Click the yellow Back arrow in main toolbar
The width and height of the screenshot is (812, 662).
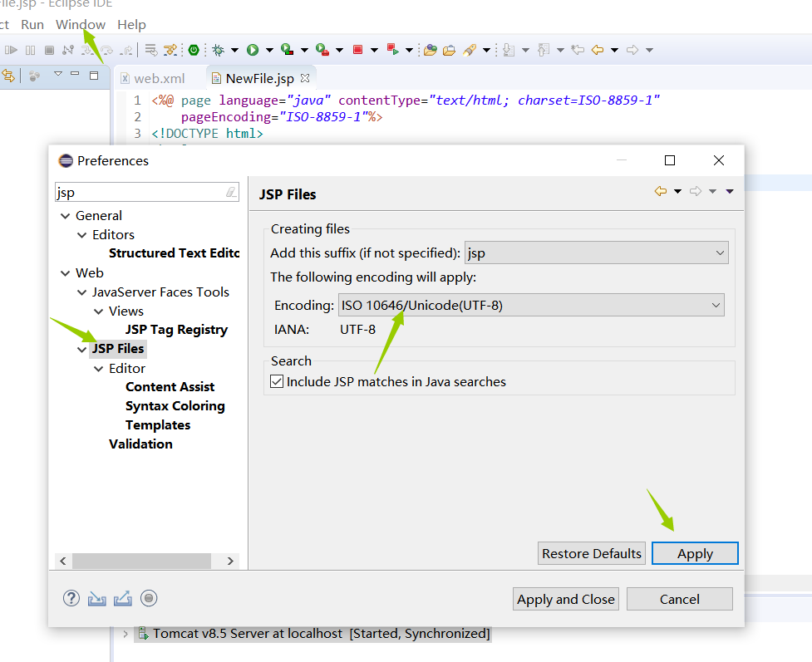[x=598, y=50]
